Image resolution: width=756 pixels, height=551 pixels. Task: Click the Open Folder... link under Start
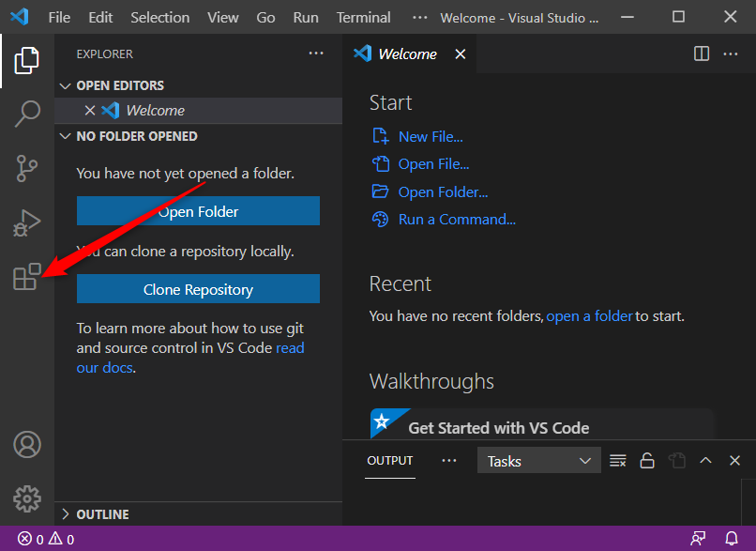(x=443, y=192)
